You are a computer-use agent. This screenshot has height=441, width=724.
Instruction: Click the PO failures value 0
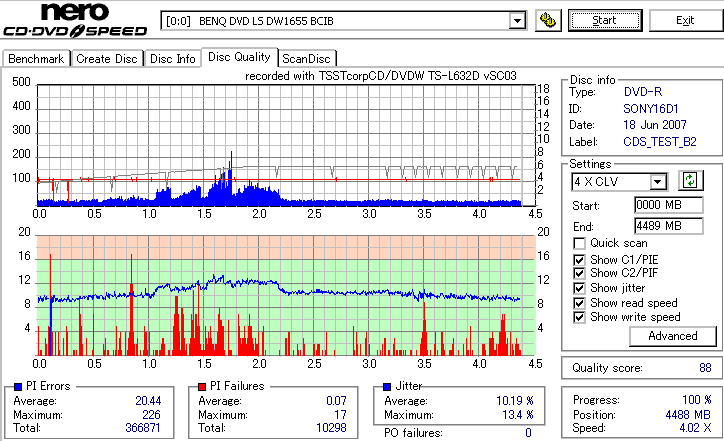point(528,433)
